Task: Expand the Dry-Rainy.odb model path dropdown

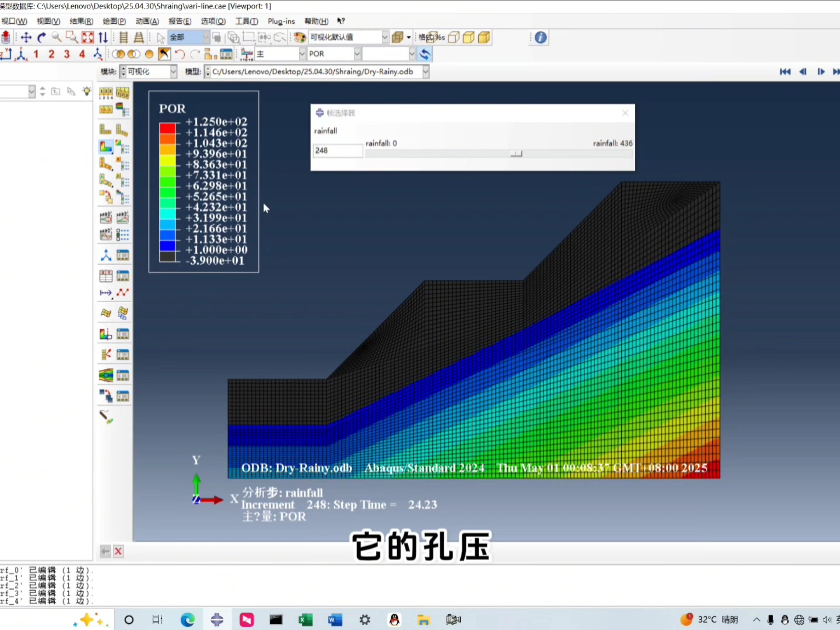Action: [426, 72]
